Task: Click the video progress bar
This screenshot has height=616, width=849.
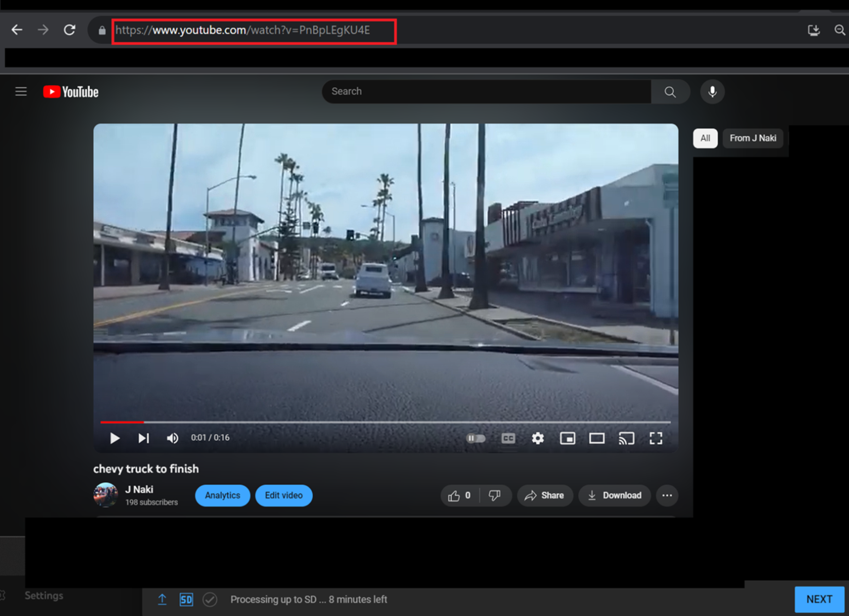Action: point(385,422)
